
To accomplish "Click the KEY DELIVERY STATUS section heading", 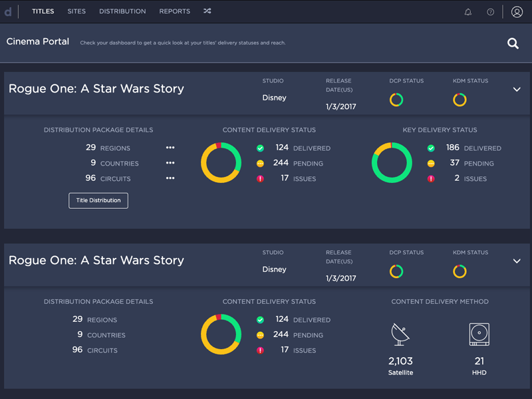I will point(440,130).
